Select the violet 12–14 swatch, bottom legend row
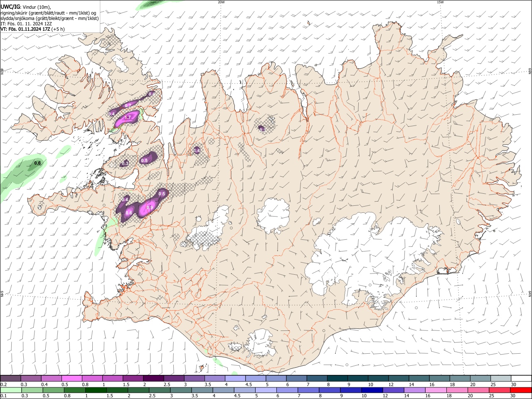This screenshot has height=399, width=532. click(x=393, y=390)
